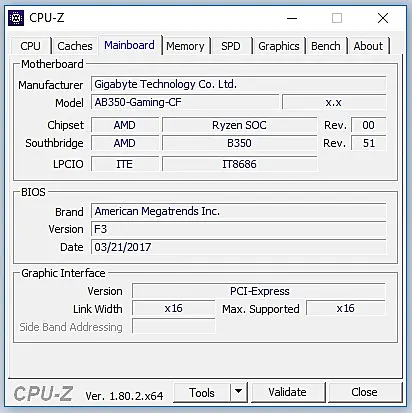Click the Max. Supported label
412x413 pixels.
[261, 309]
